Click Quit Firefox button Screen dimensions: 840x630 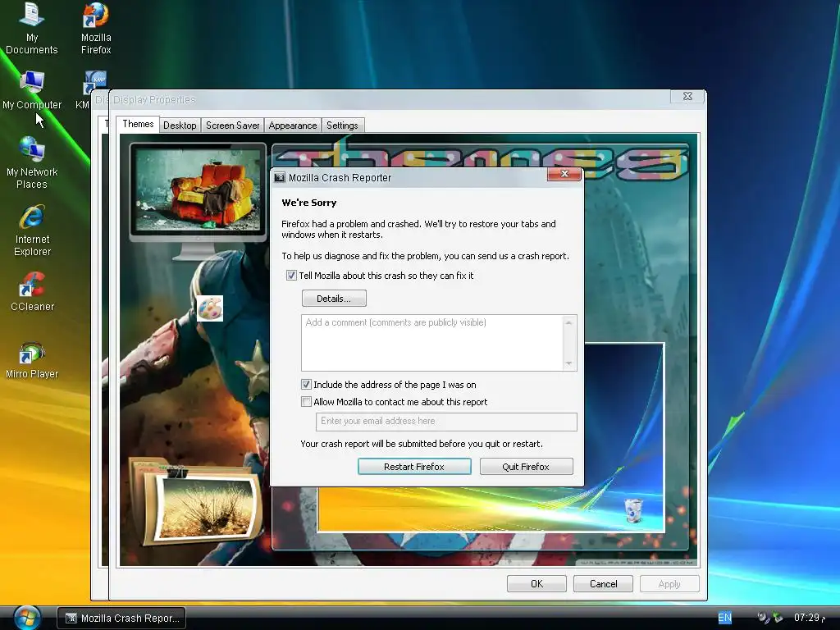(x=526, y=467)
